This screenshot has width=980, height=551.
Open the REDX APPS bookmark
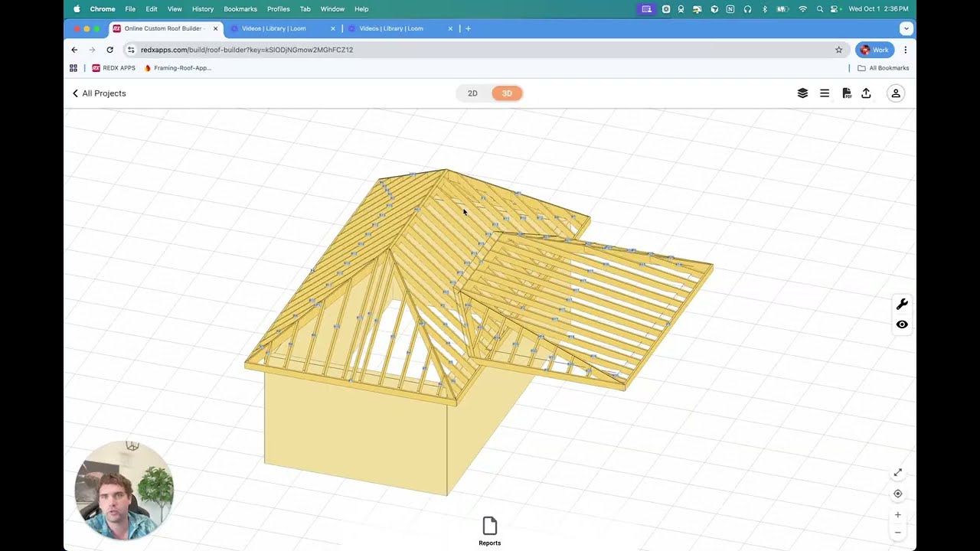click(113, 68)
